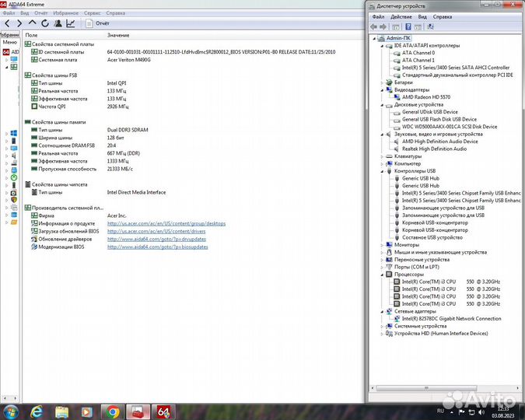This screenshot has width=525, height=420.
Task: Open the user icon in AIDA64 toolbar
Action: tap(58, 23)
